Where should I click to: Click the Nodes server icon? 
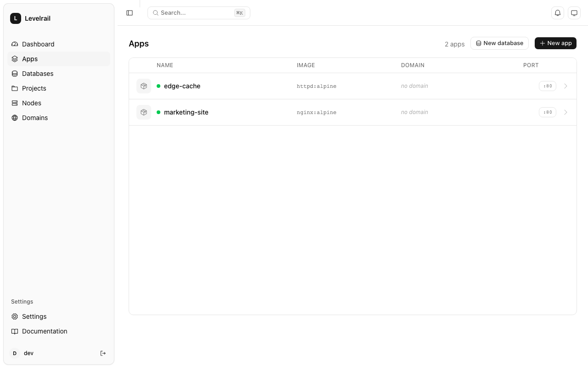15,103
